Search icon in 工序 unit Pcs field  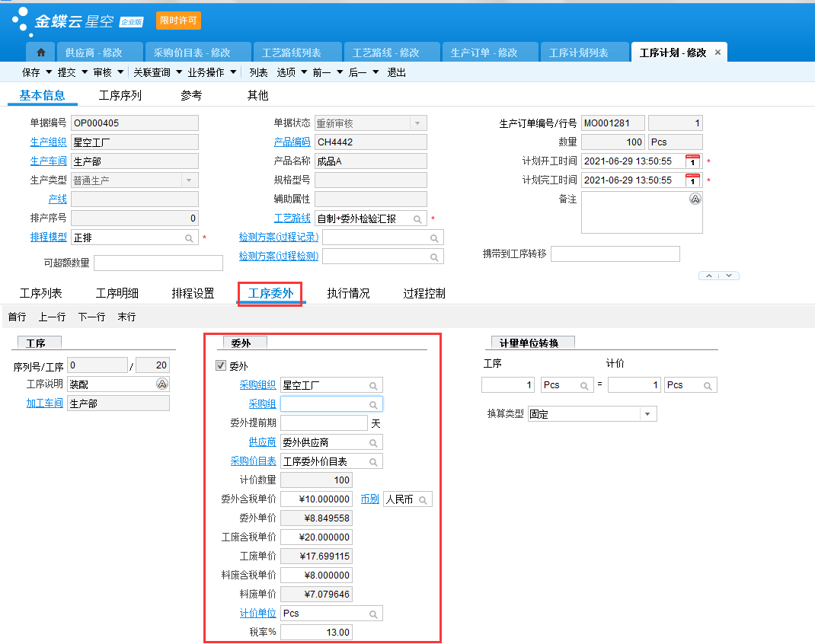click(584, 386)
